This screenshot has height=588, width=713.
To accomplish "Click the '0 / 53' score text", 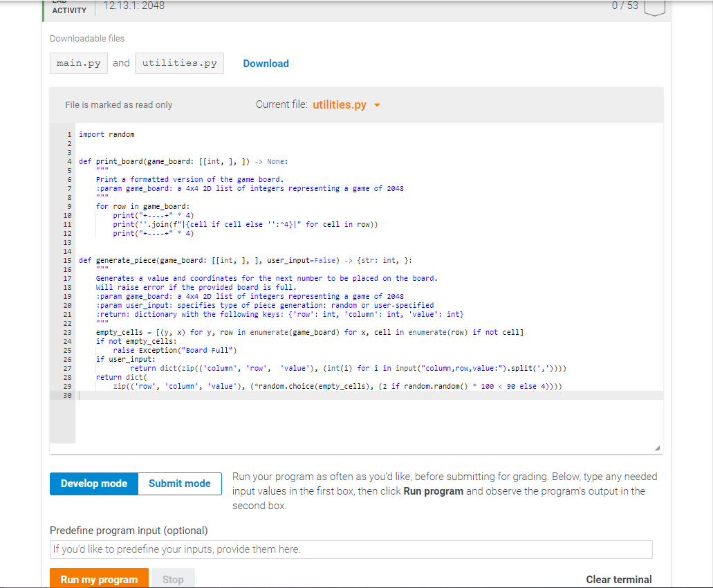I will [624, 6].
